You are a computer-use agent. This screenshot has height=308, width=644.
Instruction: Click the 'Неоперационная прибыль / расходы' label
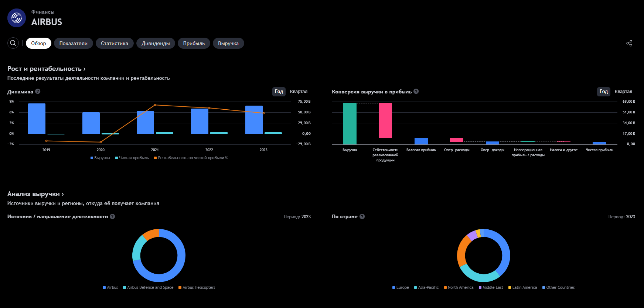[x=528, y=152]
